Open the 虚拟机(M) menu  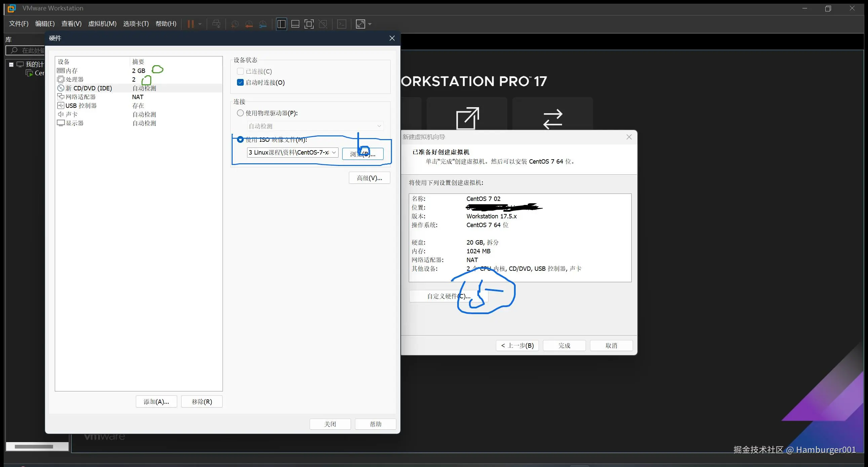coord(102,24)
